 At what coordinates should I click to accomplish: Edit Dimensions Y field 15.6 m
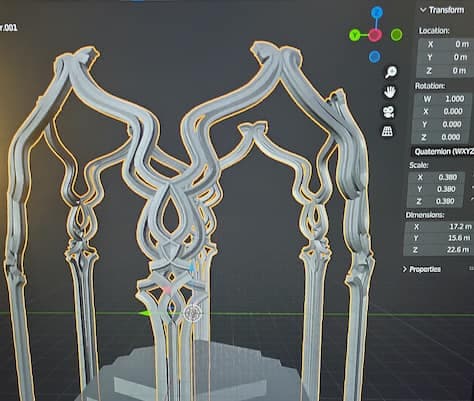439,238
